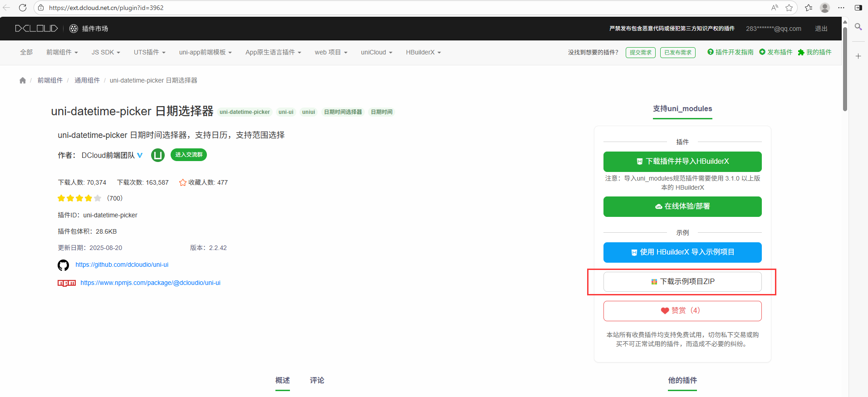Add page to favorites star icon
The width and height of the screenshot is (868, 397).
click(789, 8)
